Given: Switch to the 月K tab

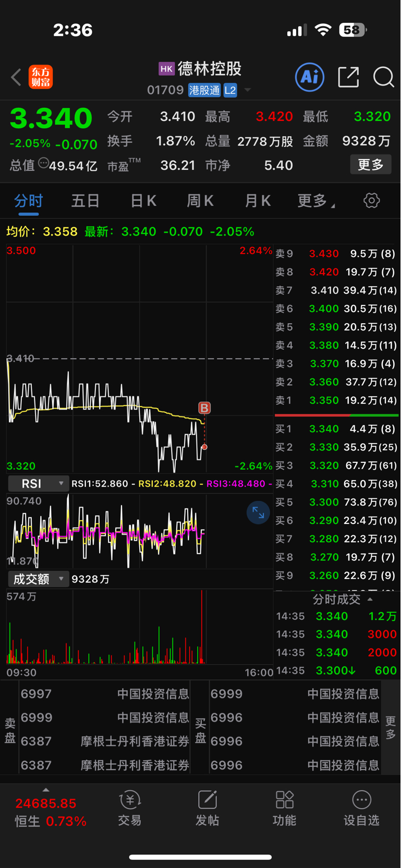Looking at the screenshot, I should pyautogui.click(x=258, y=201).
